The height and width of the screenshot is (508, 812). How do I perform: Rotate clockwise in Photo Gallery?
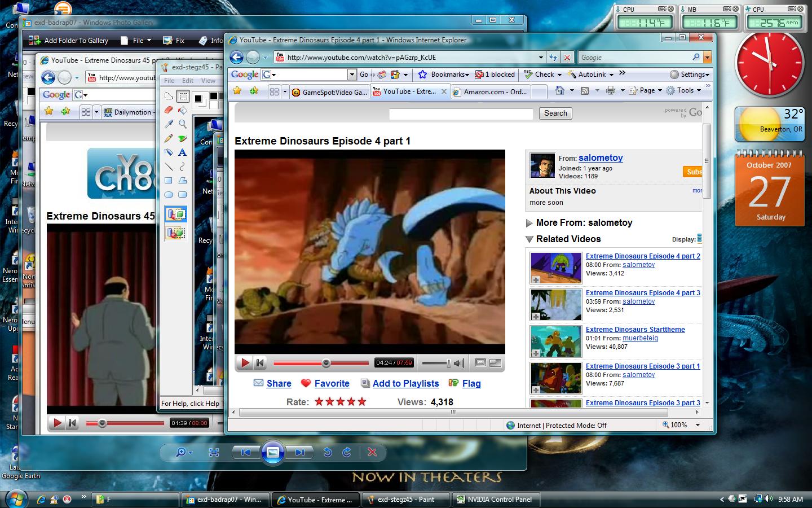click(x=347, y=452)
